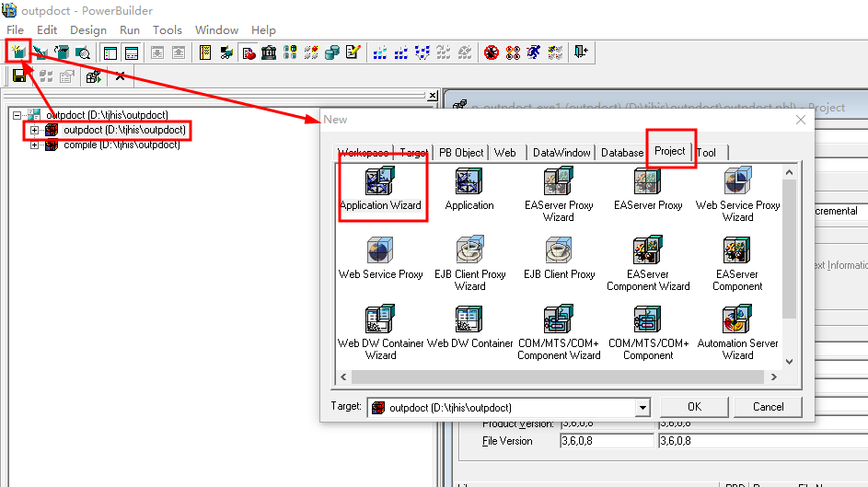Expand the outpdoct target tree node
The image size is (868, 487).
tap(34, 130)
